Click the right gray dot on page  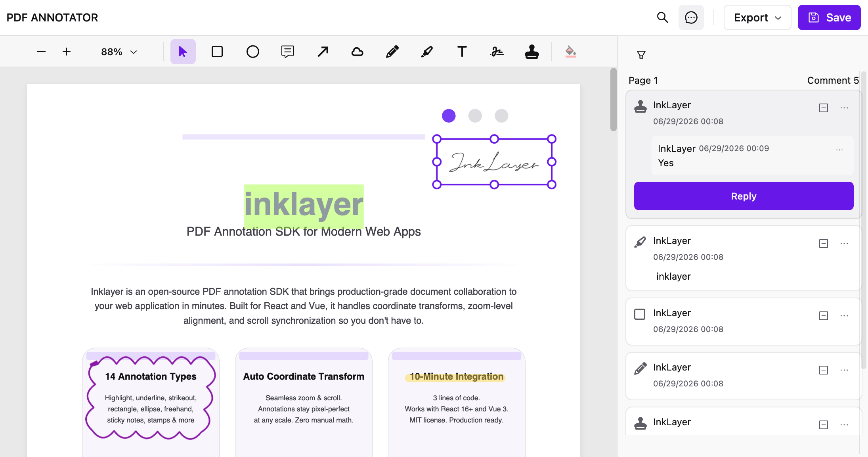click(x=501, y=116)
